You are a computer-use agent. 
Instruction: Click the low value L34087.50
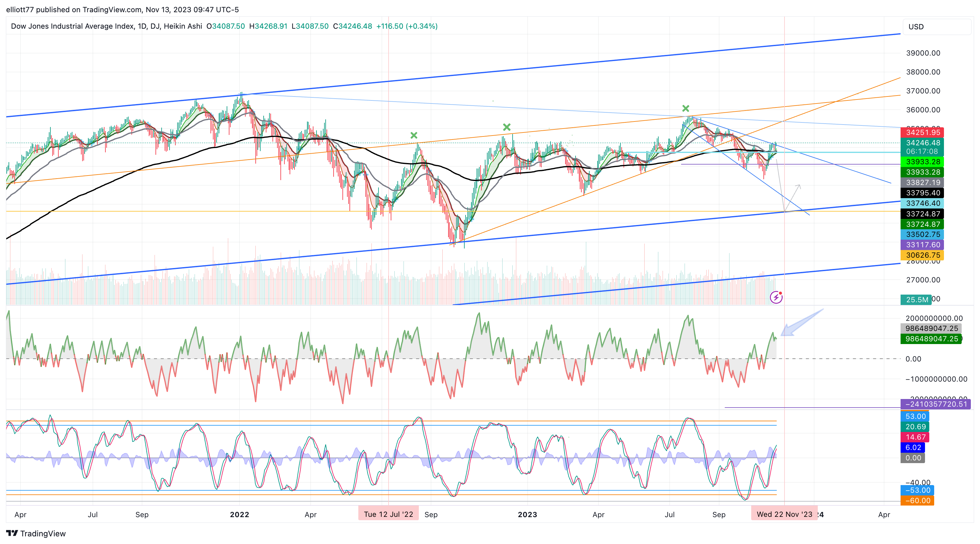[x=310, y=26]
